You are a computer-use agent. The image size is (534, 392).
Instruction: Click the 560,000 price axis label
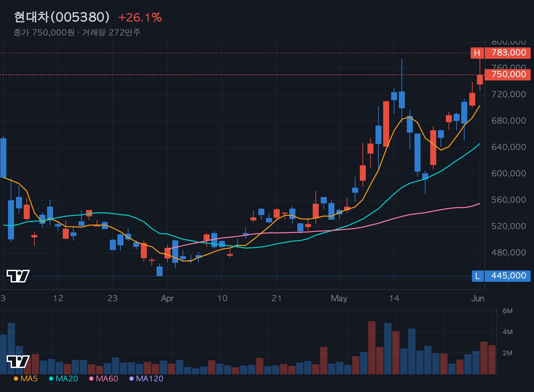(509, 200)
